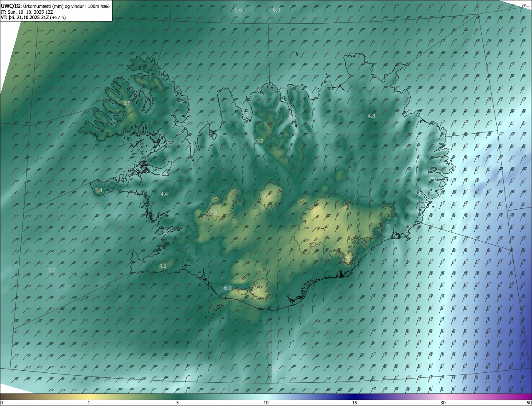The width and height of the screenshot is (532, 406).
Task: Click the colorbar tick label "30"
Action: (x=443, y=403)
